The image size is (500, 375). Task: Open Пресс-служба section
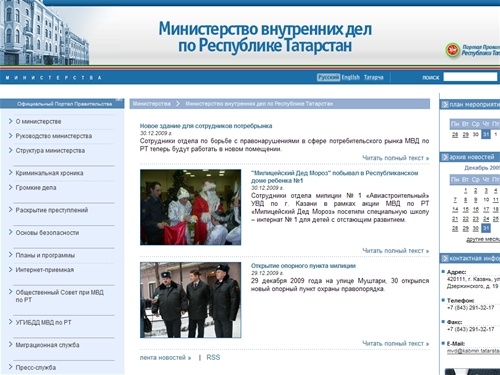(x=36, y=368)
